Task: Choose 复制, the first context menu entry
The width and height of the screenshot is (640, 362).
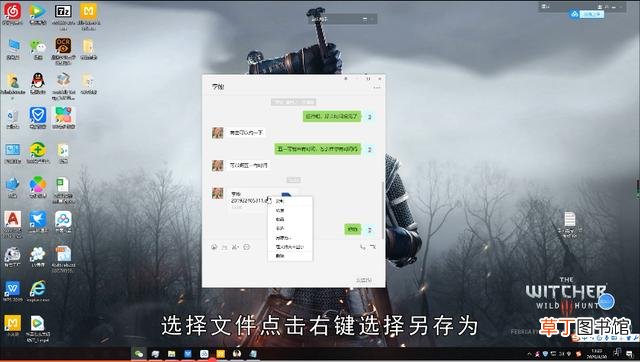Action: point(280,201)
